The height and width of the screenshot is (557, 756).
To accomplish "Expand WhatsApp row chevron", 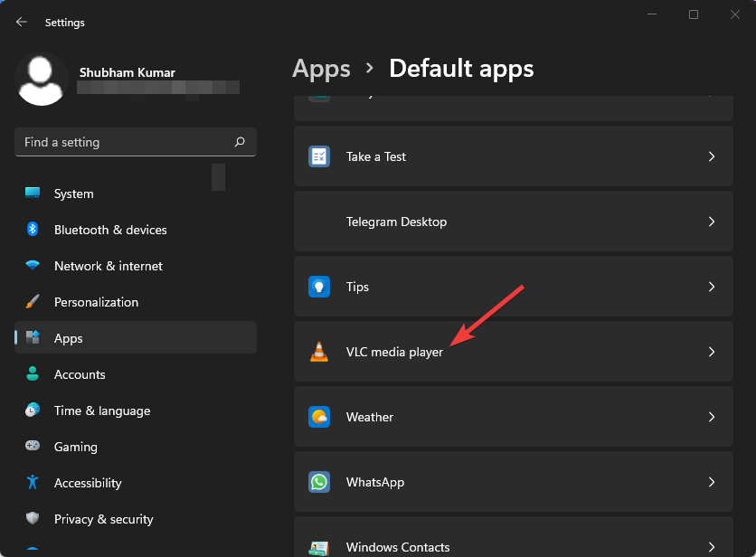I will point(712,482).
